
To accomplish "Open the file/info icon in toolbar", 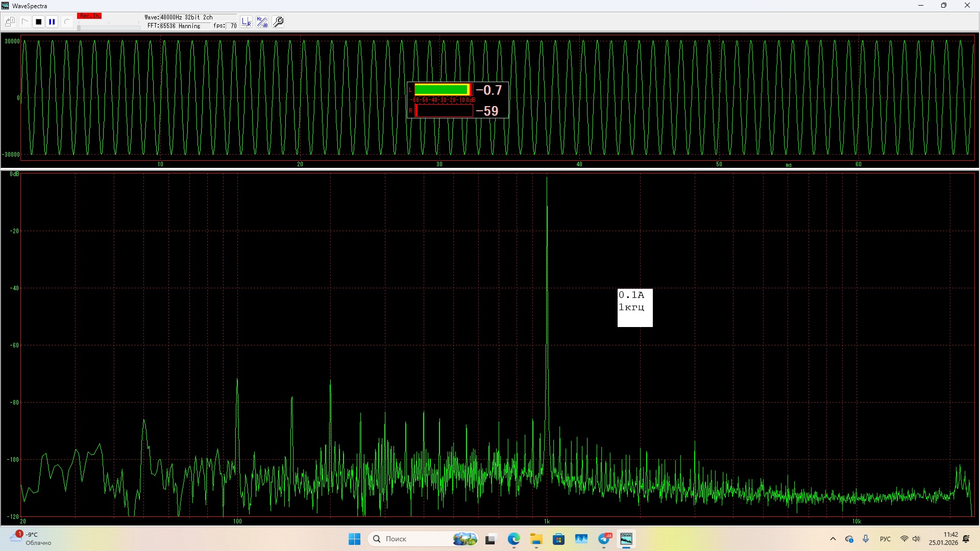I will [10, 22].
